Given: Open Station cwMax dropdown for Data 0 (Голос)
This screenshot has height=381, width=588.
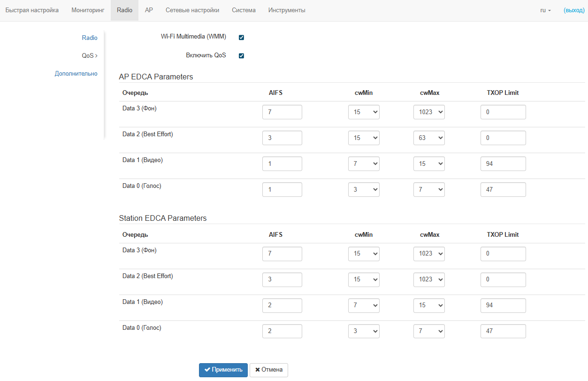Looking at the screenshot, I should (429, 331).
